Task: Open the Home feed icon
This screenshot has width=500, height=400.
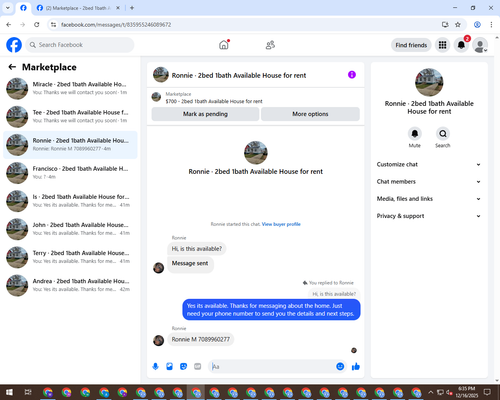Action: [224, 45]
